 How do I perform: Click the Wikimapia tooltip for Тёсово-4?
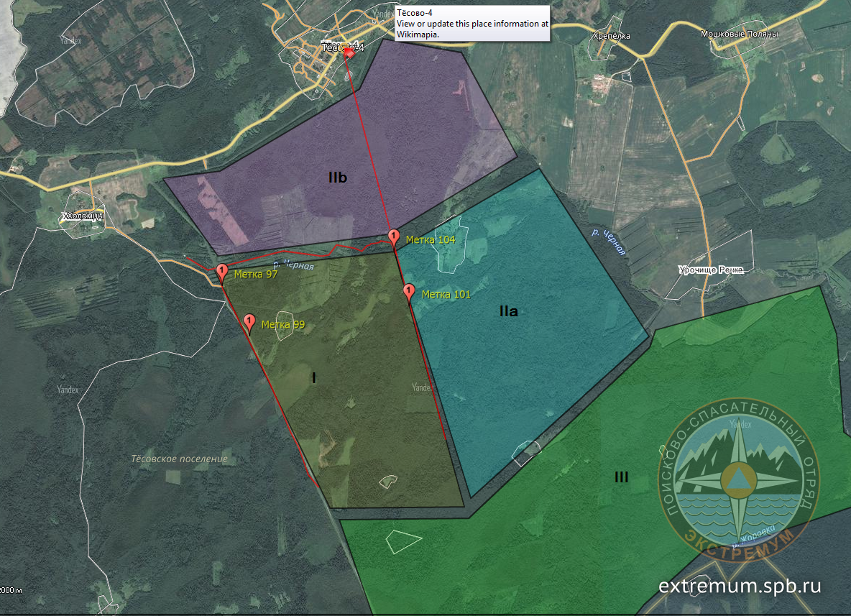coord(472,23)
